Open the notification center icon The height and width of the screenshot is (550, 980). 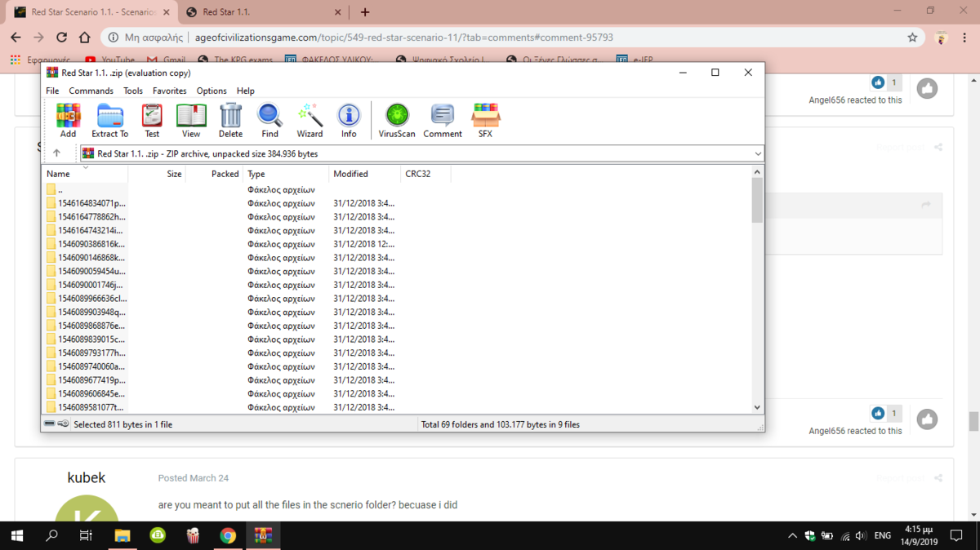[x=956, y=536]
